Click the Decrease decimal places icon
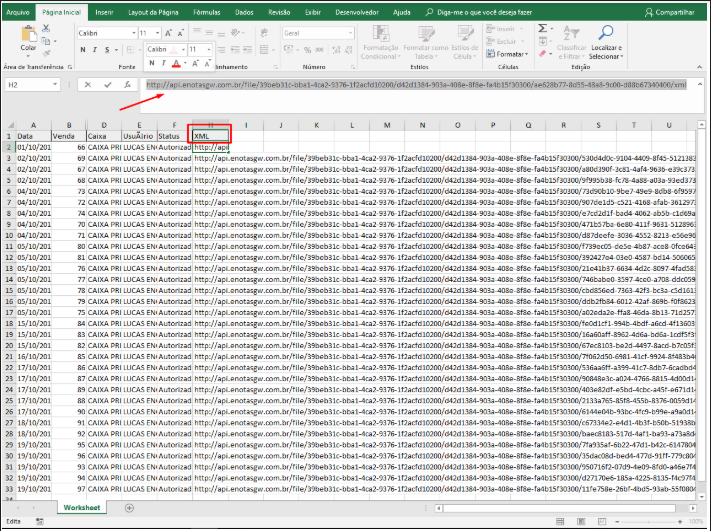The image size is (711, 531). (x=348, y=49)
